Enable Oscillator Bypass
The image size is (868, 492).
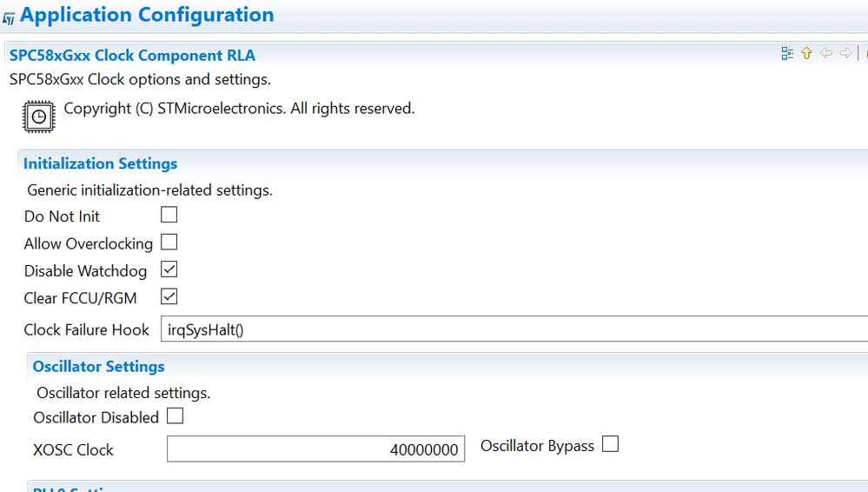point(610,444)
